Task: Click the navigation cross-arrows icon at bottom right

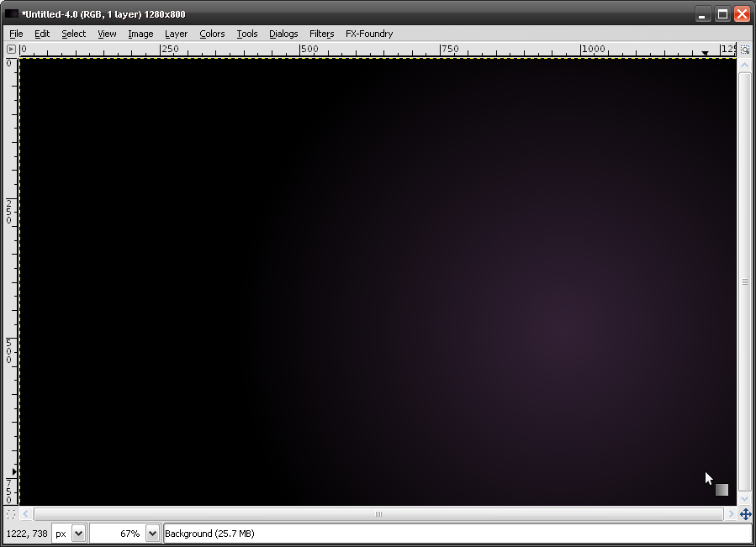Action: tap(745, 514)
